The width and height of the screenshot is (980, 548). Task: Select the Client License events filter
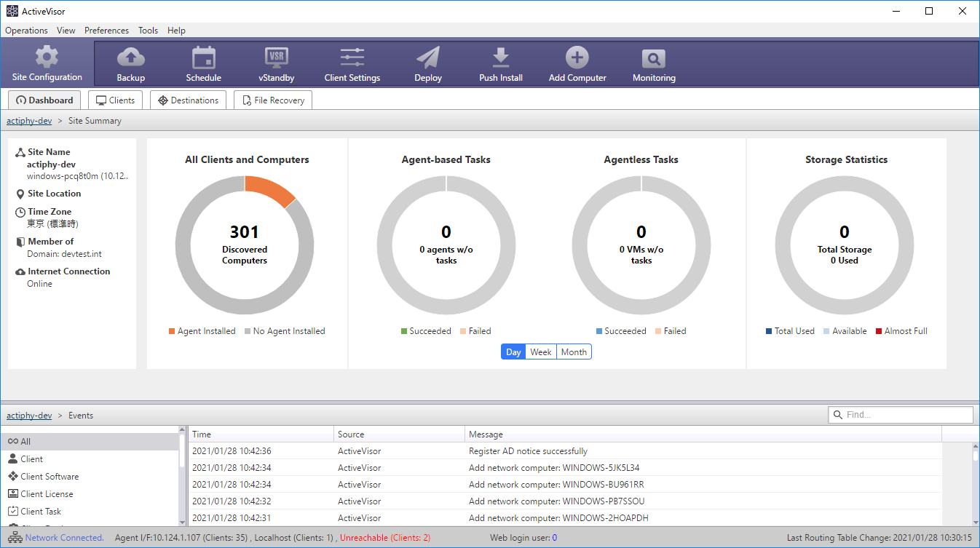point(90,494)
